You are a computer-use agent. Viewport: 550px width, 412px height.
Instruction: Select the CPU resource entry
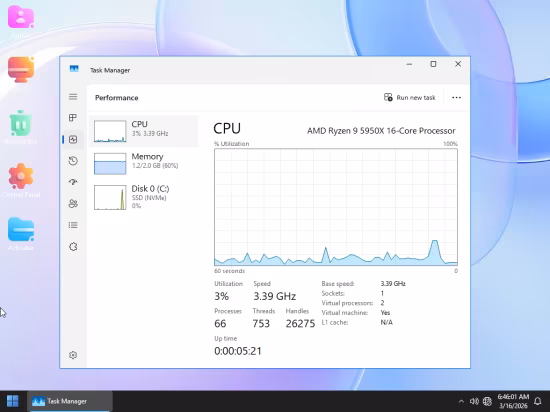point(143,131)
